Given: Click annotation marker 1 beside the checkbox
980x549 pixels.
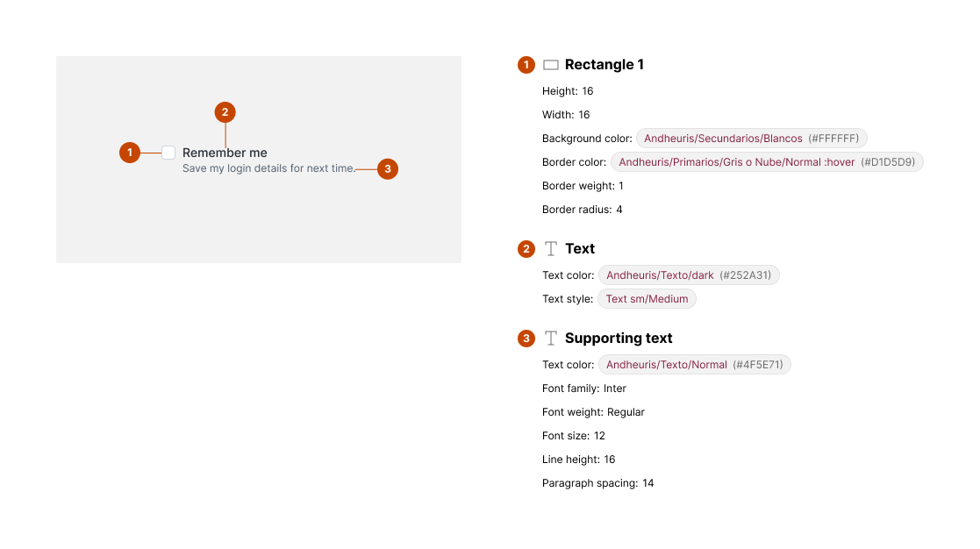Looking at the screenshot, I should click(130, 153).
